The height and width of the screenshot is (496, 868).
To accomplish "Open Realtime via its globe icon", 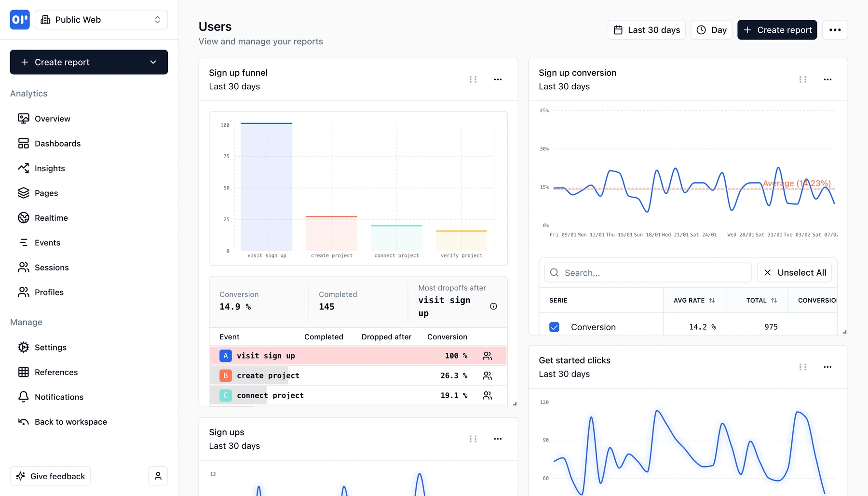I will click(x=24, y=217).
